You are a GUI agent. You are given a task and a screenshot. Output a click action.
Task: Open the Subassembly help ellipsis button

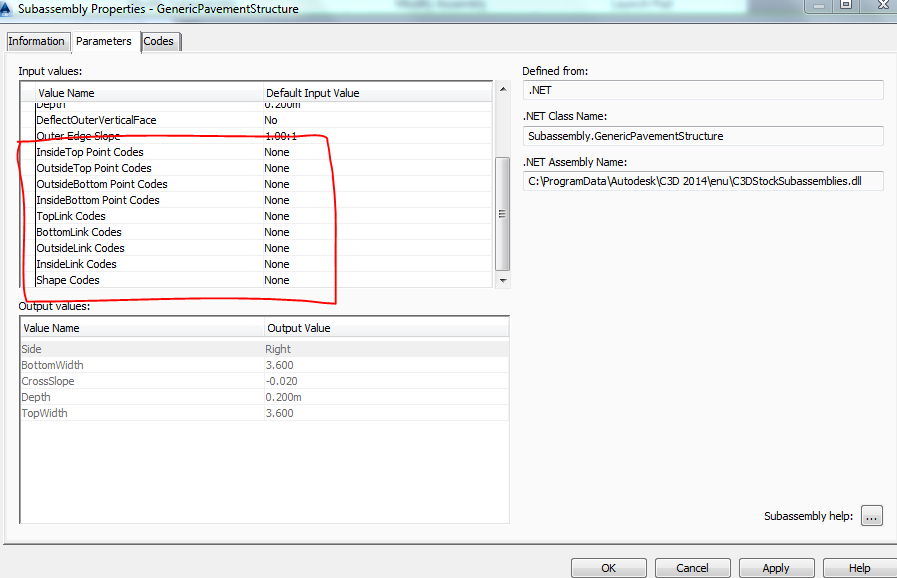click(x=870, y=515)
